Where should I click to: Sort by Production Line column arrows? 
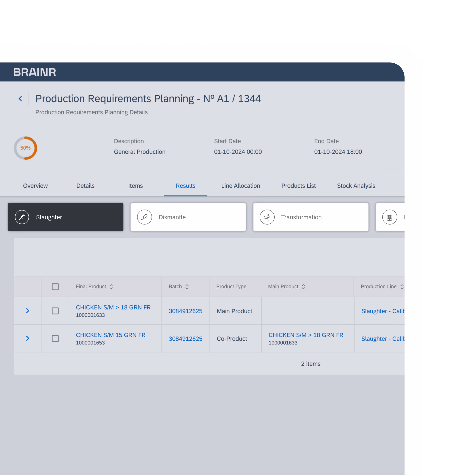(x=402, y=287)
